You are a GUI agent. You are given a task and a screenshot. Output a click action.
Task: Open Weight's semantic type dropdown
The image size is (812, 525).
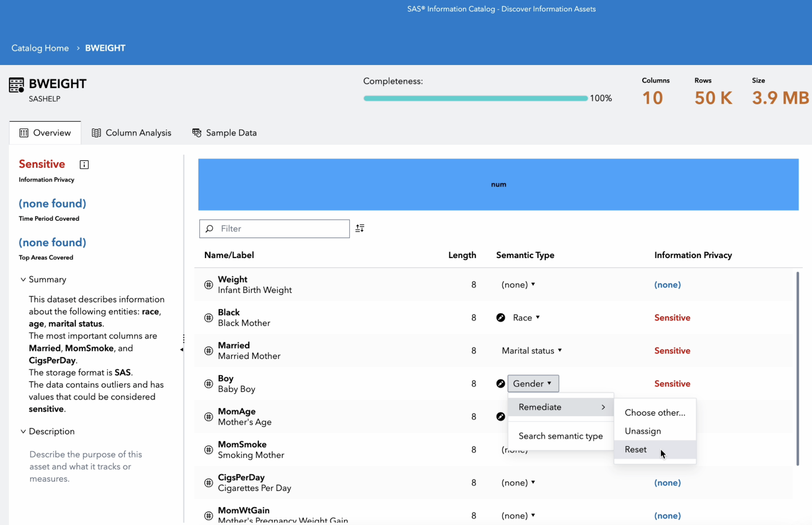tap(518, 285)
